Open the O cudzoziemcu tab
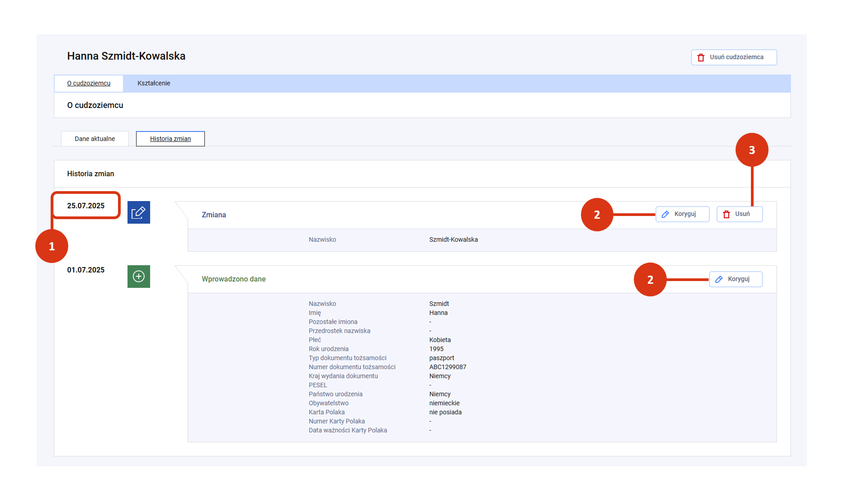Image resolution: width=868 pixels, height=488 pixels. [89, 83]
